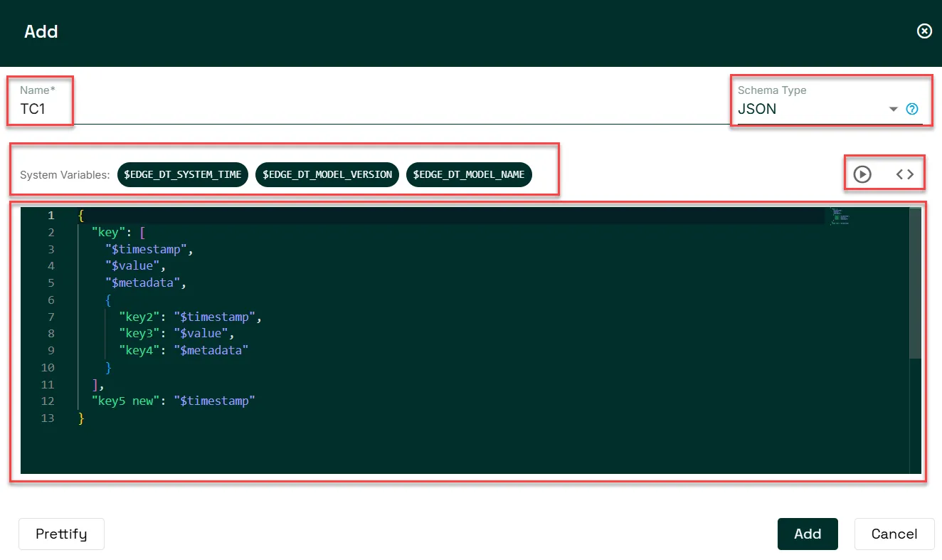
Task: Insert $EDGE_DT_MODEL_VERSION system variable
Action: point(327,174)
